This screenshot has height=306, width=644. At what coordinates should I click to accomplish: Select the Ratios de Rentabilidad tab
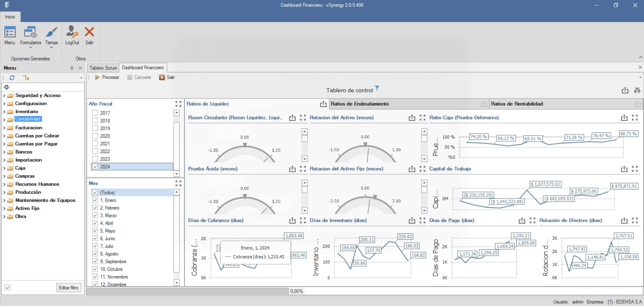[517, 103]
